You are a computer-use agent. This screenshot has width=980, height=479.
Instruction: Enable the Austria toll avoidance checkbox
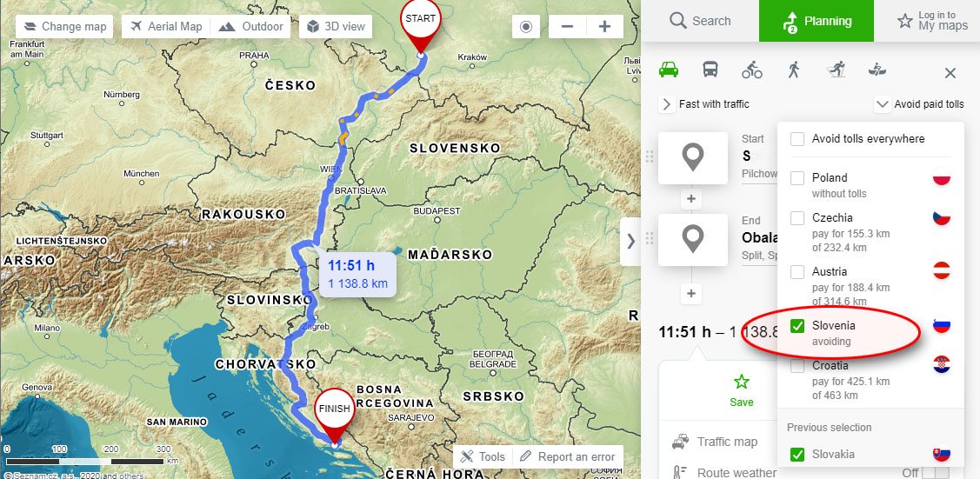(797, 272)
